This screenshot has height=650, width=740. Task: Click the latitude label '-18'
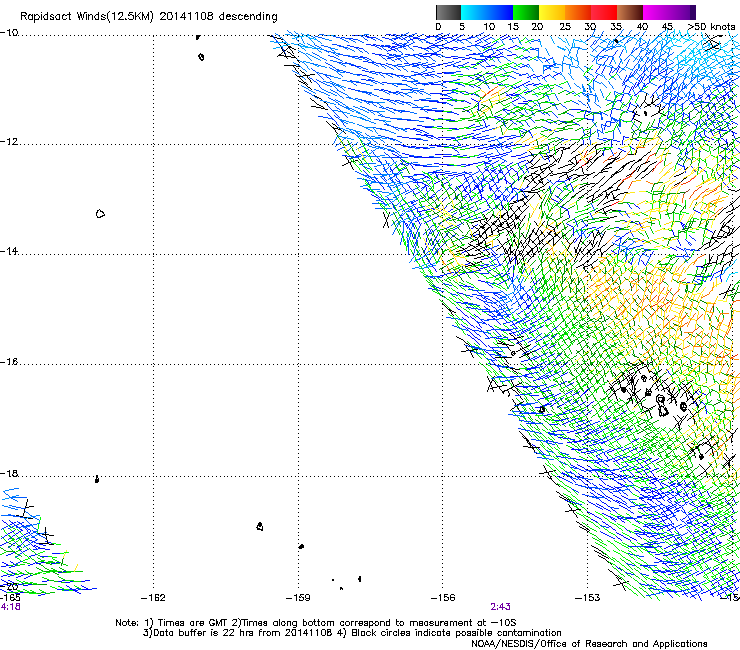coord(9,473)
